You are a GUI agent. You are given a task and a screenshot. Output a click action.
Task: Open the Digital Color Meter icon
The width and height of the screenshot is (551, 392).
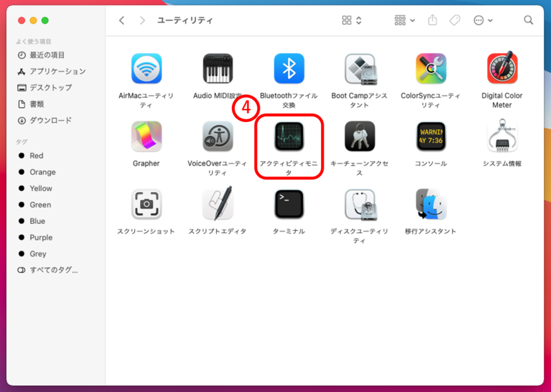pyautogui.click(x=501, y=68)
